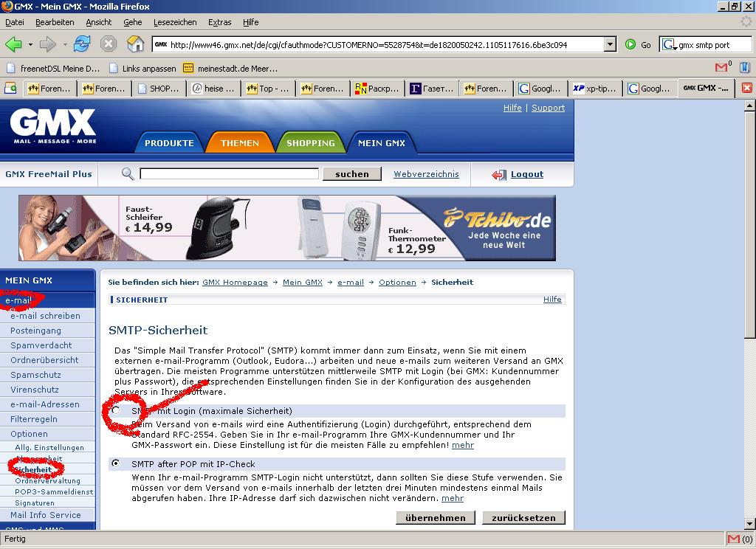Screen dimensions: 756x549
Task: Click the Logout link
Action: (x=527, y=174)
